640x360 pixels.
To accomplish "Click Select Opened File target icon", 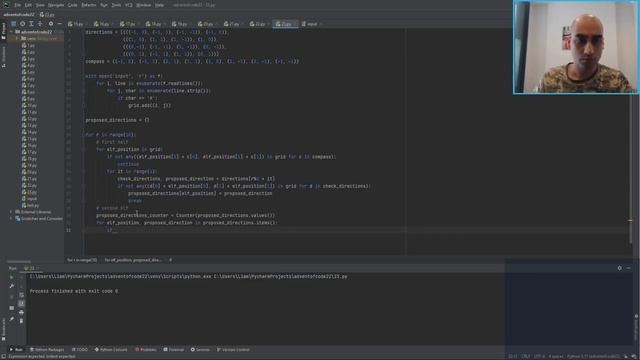I will coord(22,24).
